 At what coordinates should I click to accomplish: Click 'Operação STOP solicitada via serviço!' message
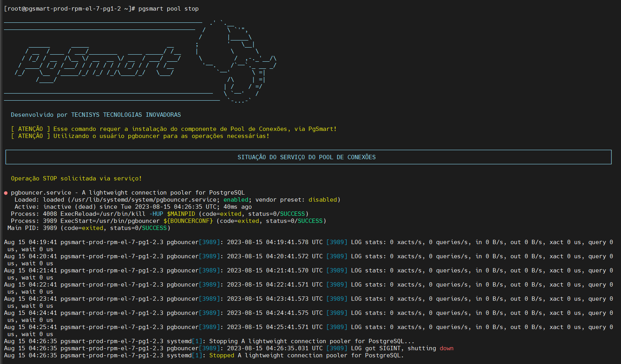(x=76, y=178)
